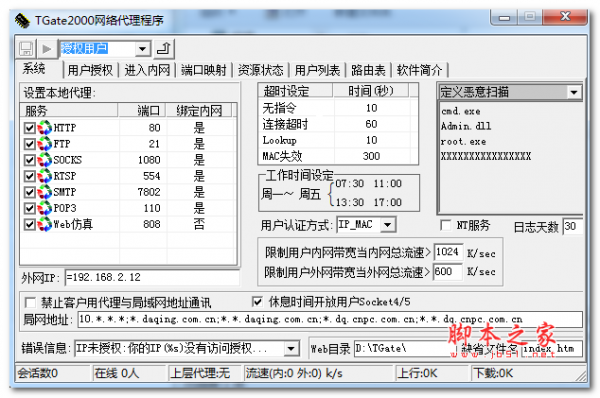Uncheck the Web仿真 service checkbox
The height and width of the screenshot is (398, 600).
[x=29, y=224]
